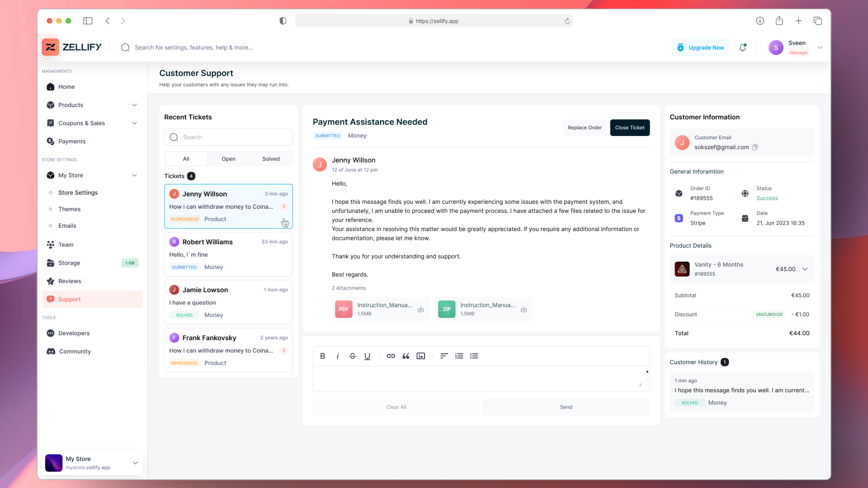Screen dimensions: 868x488
Task: Click the browser URL address bar
Action: tap(434, 21)
